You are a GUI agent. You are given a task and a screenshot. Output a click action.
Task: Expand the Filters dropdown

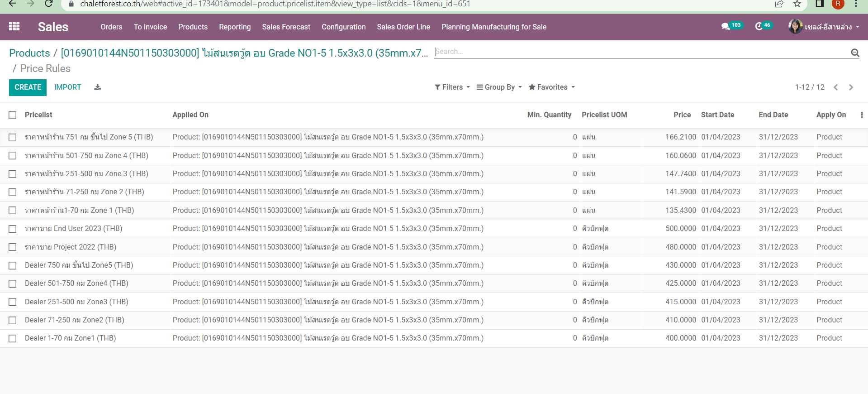tap(452, 87)
